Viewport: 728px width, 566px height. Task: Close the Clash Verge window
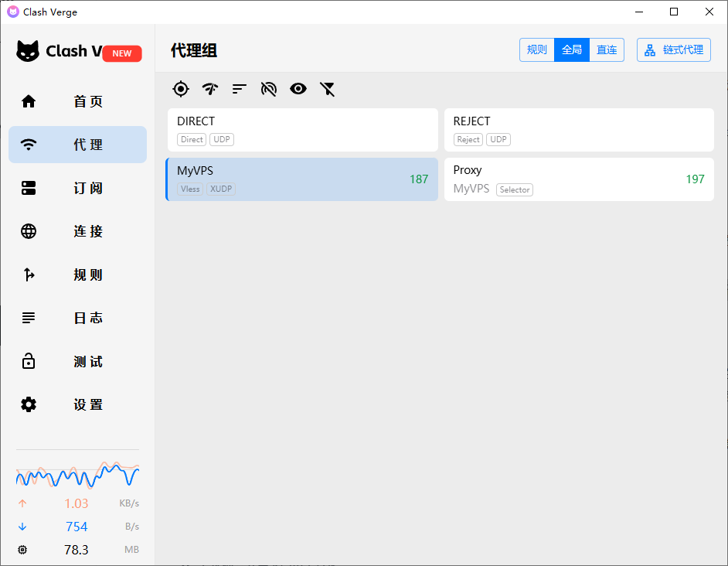point(709,12)
